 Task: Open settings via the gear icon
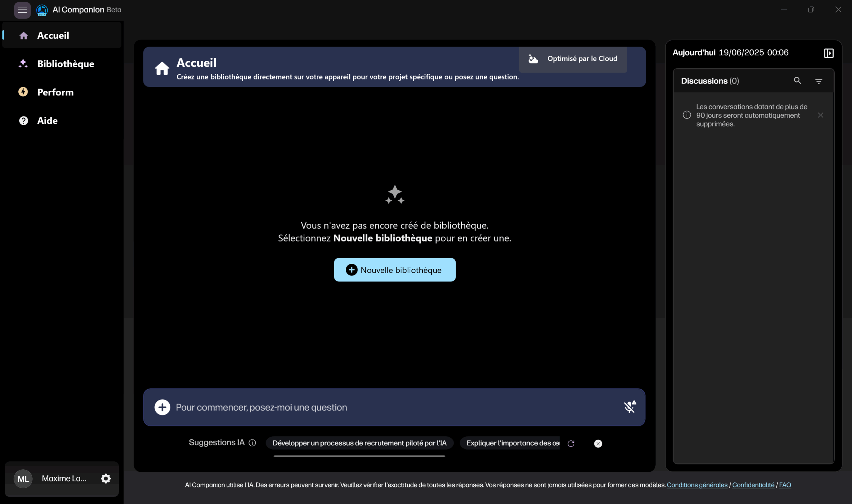[106, 478]
